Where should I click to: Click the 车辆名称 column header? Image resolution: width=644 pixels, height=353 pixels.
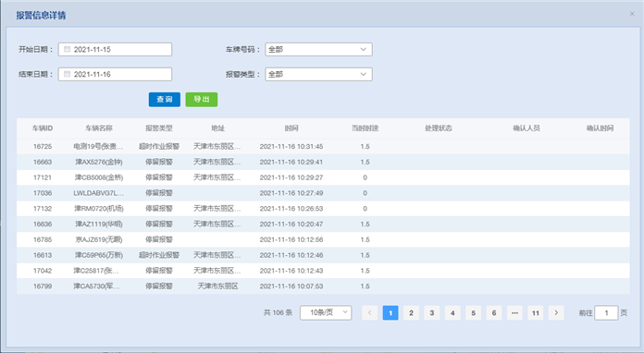[x=99, y=128]
